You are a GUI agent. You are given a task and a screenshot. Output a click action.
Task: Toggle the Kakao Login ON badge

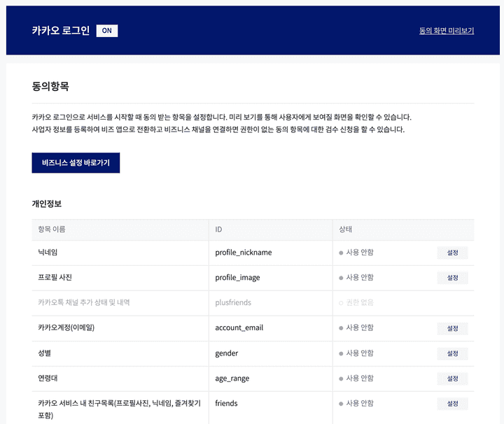pyautogui.click(x=106, y=31)
